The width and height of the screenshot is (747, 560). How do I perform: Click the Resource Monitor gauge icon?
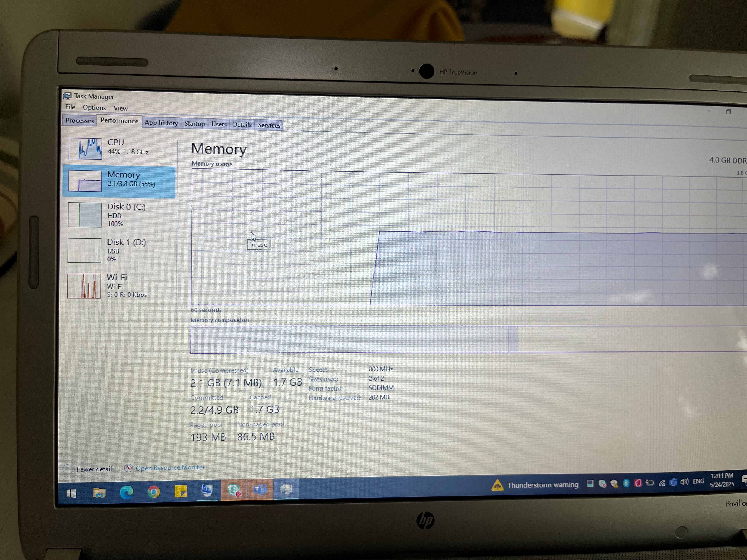click(x=128, y=468)
